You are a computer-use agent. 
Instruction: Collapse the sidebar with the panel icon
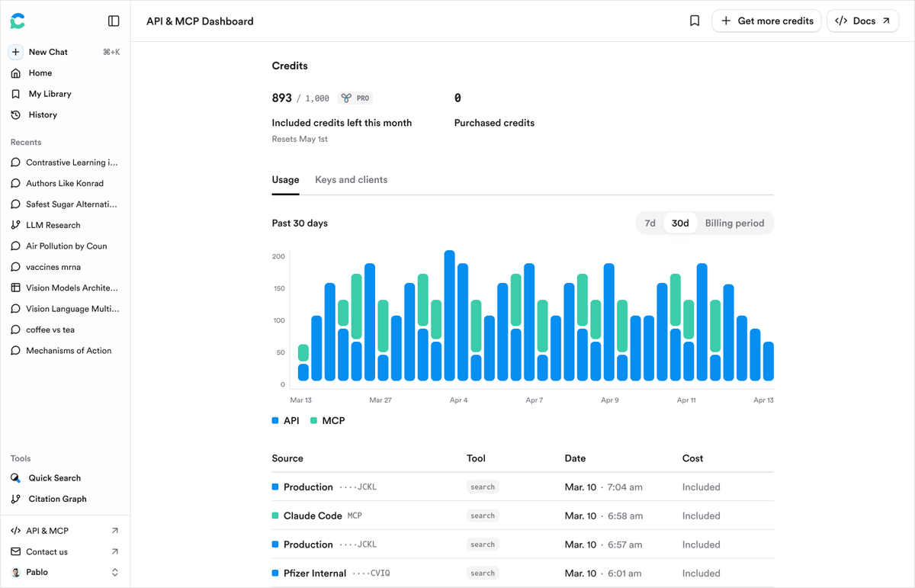(114, 21)
